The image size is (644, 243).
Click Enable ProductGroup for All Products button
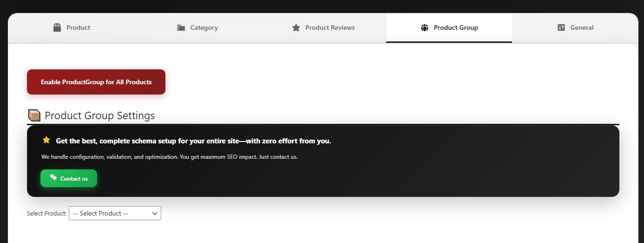point(96,82)
